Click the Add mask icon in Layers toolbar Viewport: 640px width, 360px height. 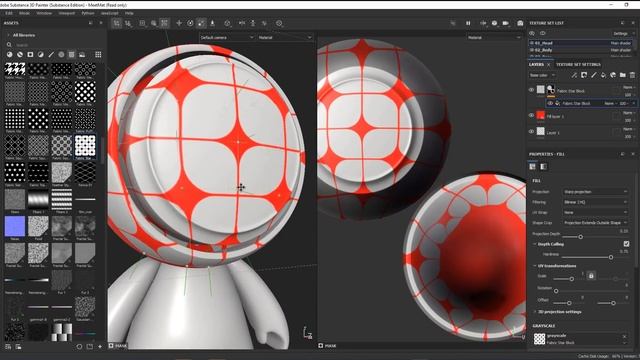(x=584, y=75)
